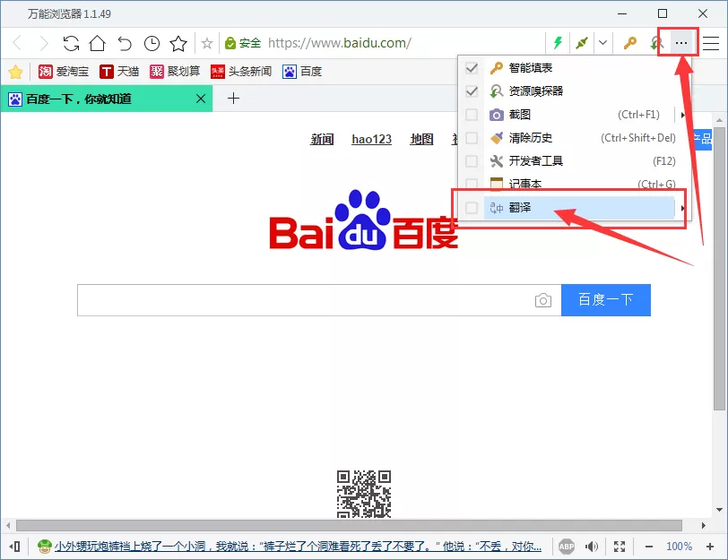Viewport: 728px width, 560px height.
Task: Toggle sidebar icon in status bar
Action: coord(15,547)
